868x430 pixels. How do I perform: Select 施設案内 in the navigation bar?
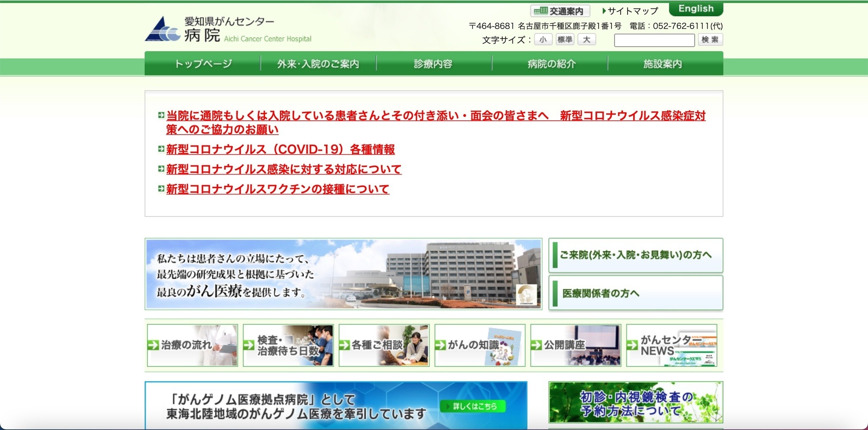click(663, 64)
